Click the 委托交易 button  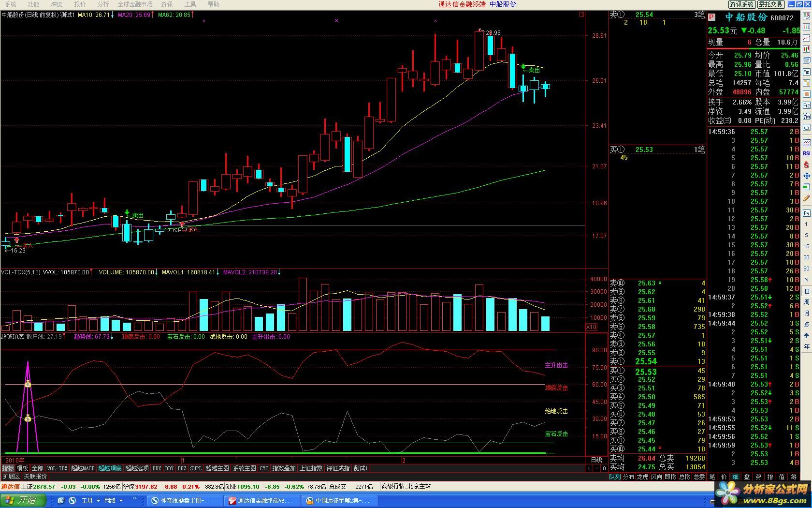click(x=770, y=4)
